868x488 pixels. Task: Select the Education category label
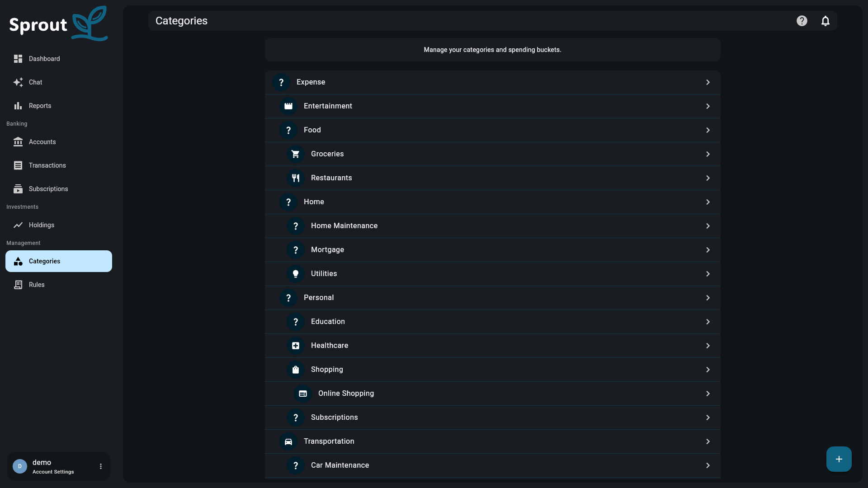[328, 321]
